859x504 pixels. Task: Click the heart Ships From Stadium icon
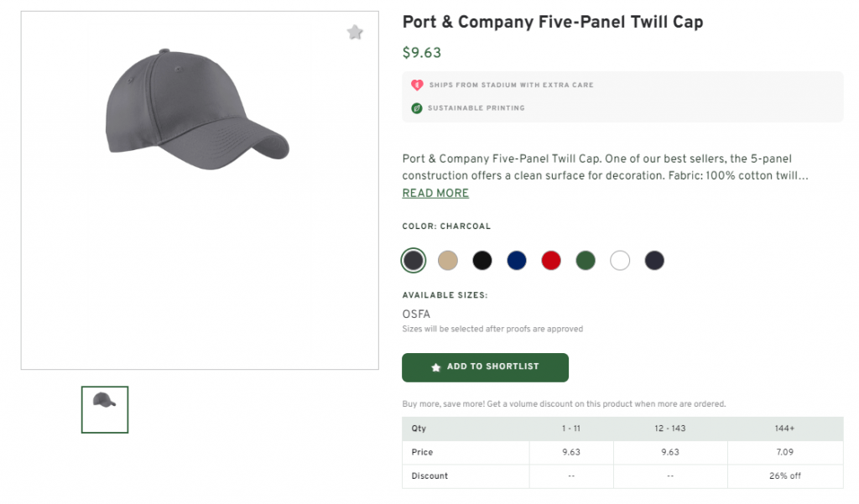(417, 85)
